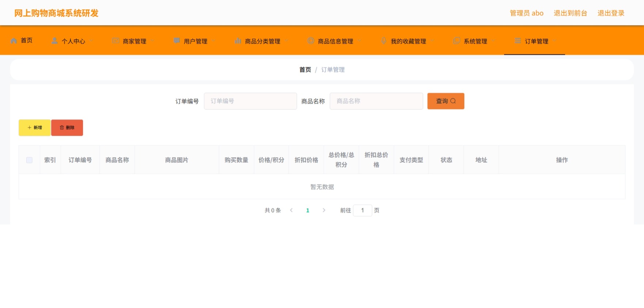The height and width of the screenshot is (308, 644).
Task: Expand the 商品分类管理 dropdown arrow
Action: pyautogui.click(x=287, y=41)
